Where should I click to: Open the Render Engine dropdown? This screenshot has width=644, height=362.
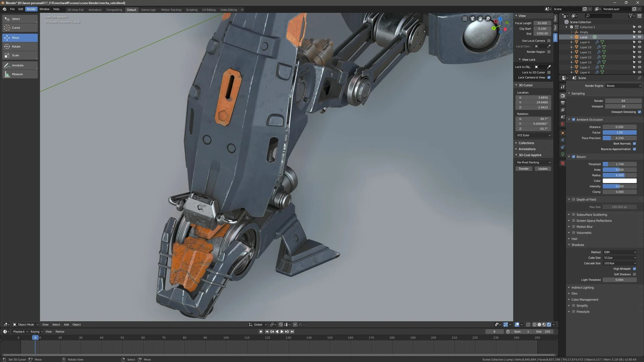tap(623, 86)
